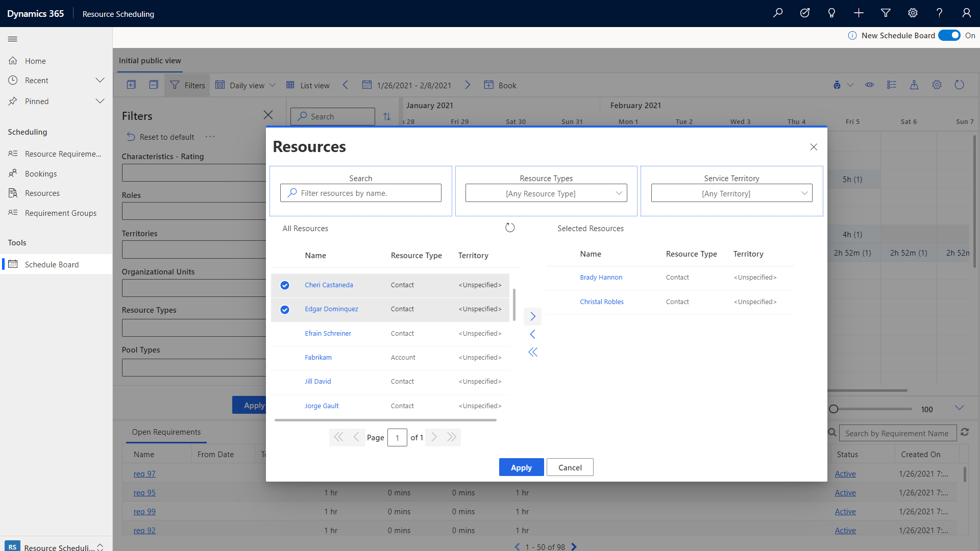980x551 pixels.
Task: Click the move all resources left double arrow
Action: (x=532, y=351)
